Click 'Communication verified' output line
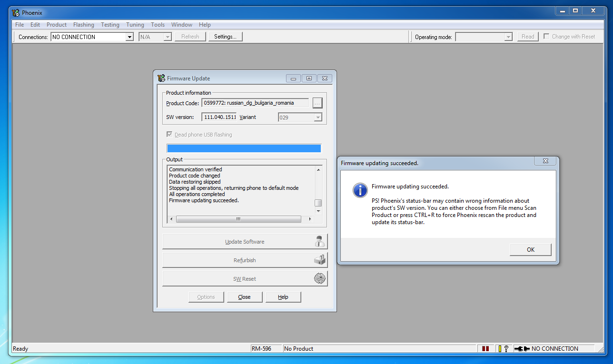 [196, 169]
